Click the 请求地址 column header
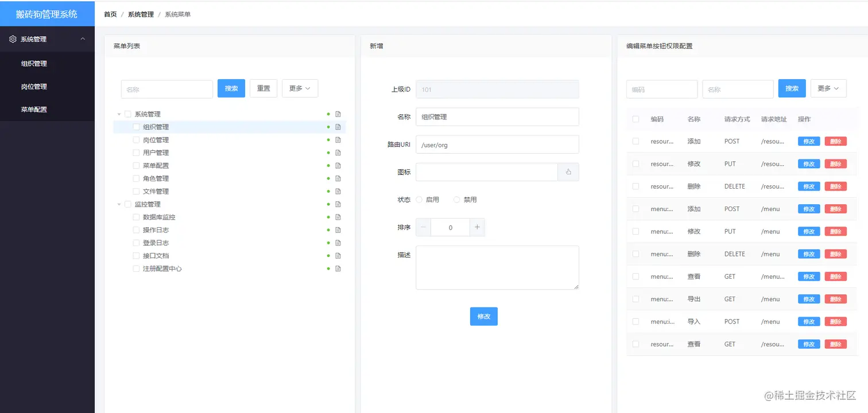 tap(774, 119)
